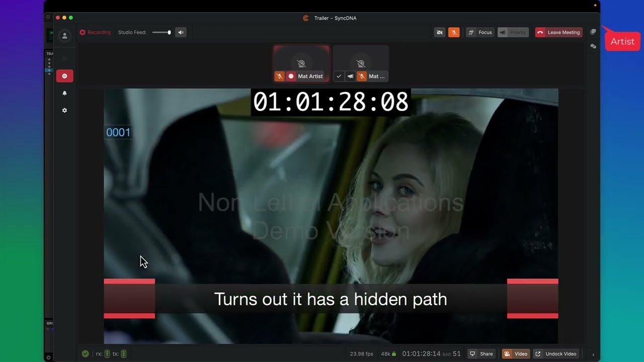This screenshot has width=644, height=362.
Task: Open the user profile avatar in sidebar
Action: [x=64, y=36]
